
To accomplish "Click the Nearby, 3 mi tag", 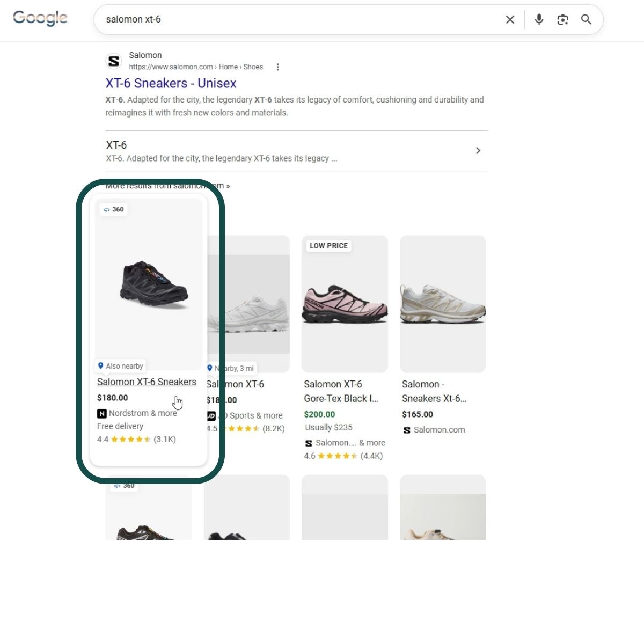I will pyautogui.click(x=232, y=368).
